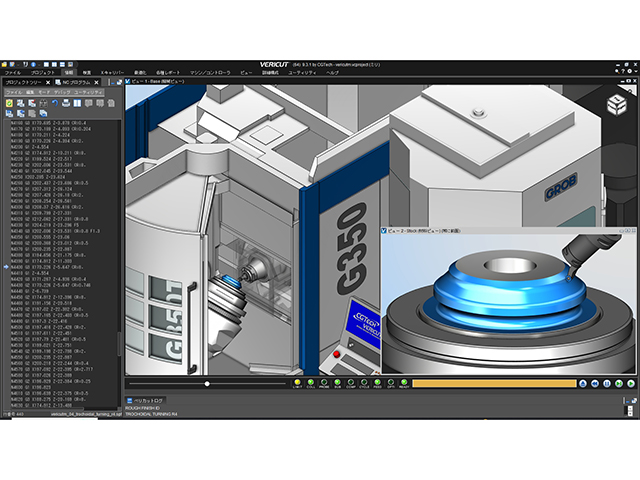Click the first layout icon in the title bar
Viewport: 640px width, 480px height.
pos(46,64)
